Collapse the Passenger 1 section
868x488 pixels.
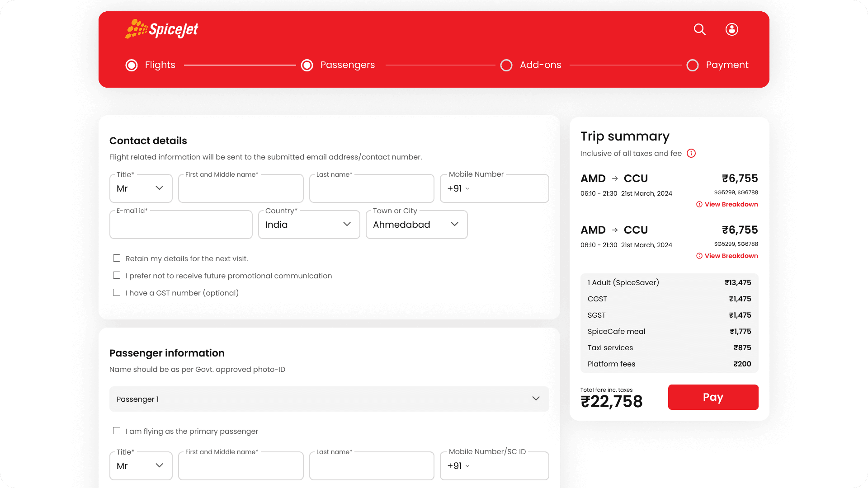point(536,399)
